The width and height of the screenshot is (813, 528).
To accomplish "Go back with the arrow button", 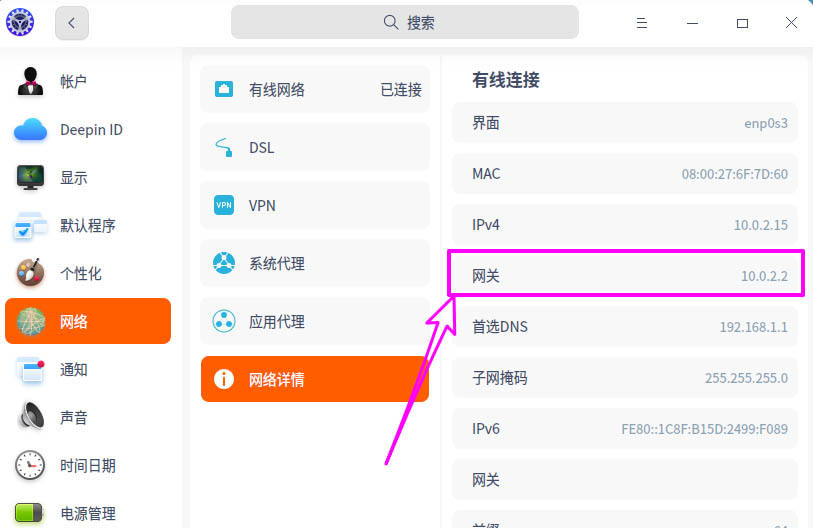I will click(72, 22).
